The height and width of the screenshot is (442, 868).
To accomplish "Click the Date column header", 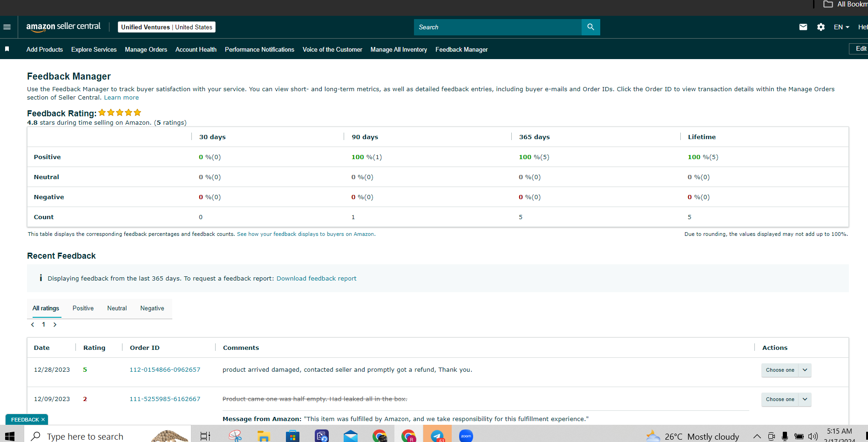I will pyautogui.click(x=42, y=348).
